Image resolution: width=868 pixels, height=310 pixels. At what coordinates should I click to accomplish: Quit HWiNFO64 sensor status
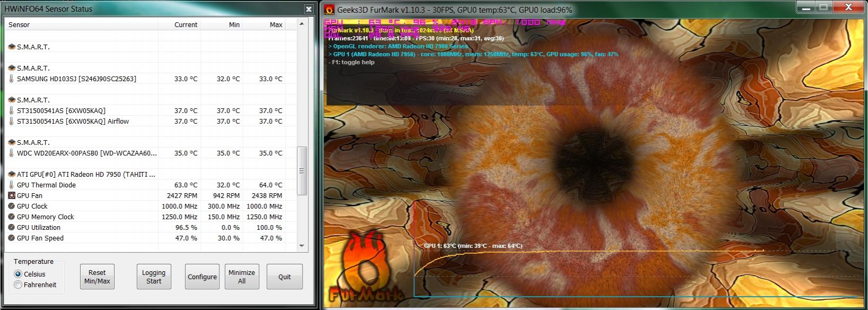[284, 277]
